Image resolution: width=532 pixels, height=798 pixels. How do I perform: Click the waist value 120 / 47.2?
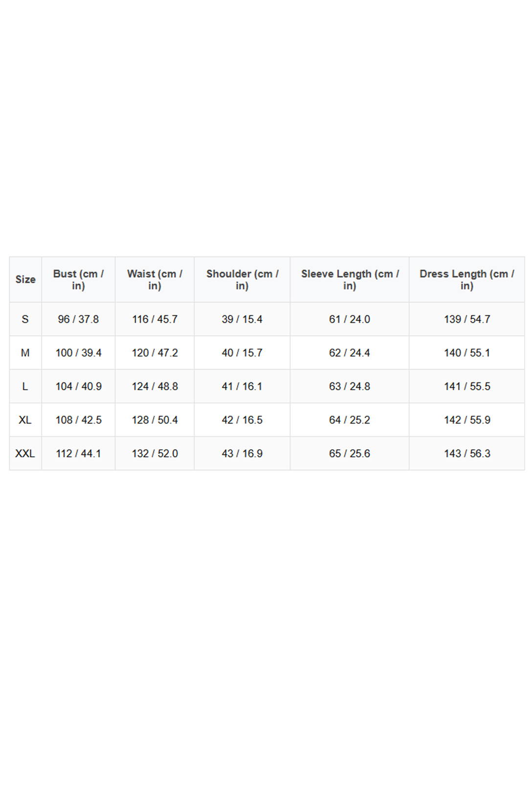coord(155,353)
